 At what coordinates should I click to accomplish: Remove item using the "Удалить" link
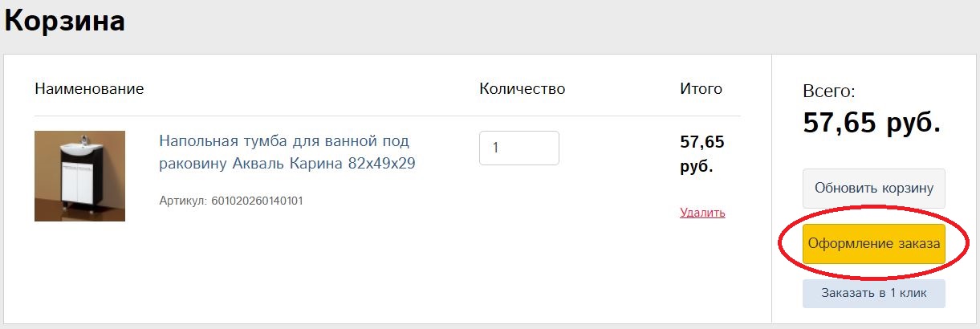tap(702, 213)
